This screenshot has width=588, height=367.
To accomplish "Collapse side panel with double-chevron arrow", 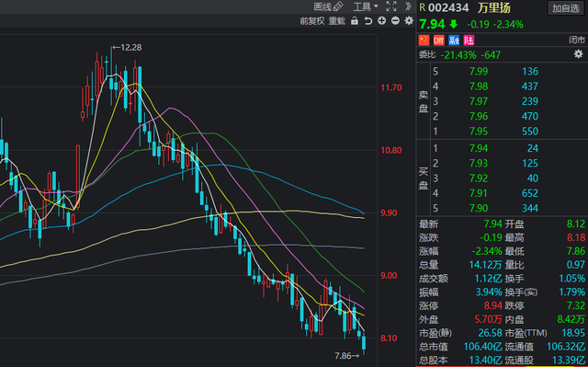I will (x=408, y=6).
